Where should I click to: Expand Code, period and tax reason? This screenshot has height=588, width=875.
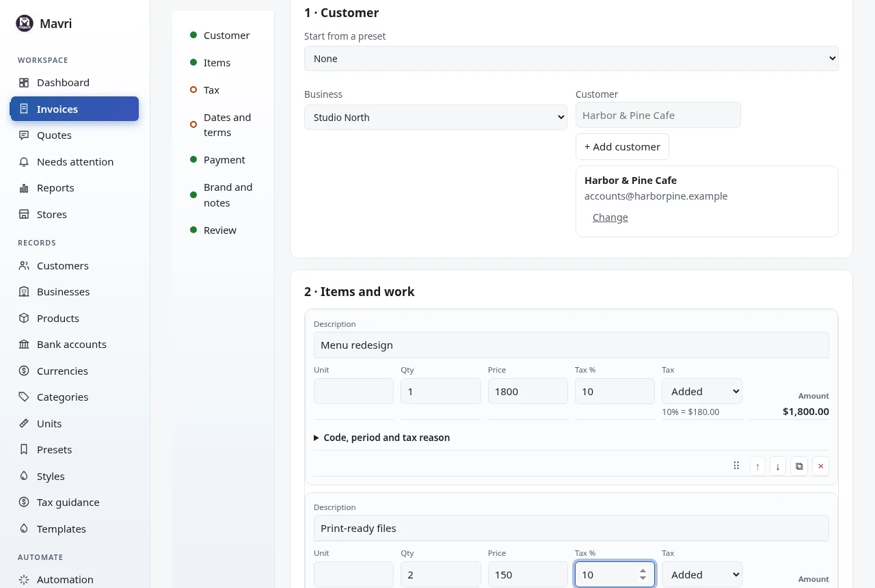pyautogui.click(x=381, y=438)
